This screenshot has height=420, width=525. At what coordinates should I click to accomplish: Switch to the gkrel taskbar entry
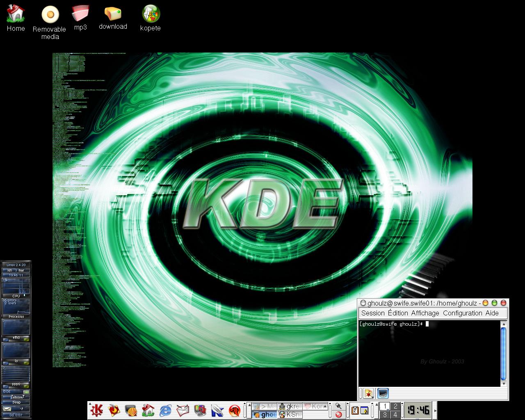290,406
